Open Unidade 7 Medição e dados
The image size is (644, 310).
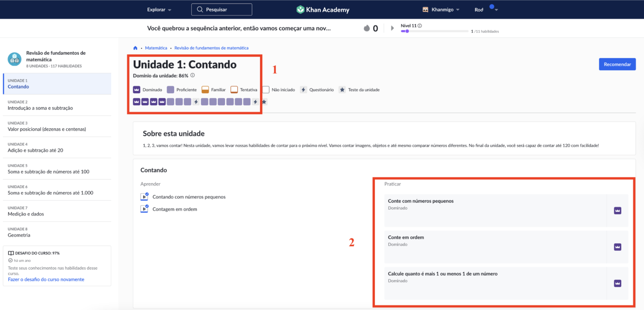pos(57,211)
